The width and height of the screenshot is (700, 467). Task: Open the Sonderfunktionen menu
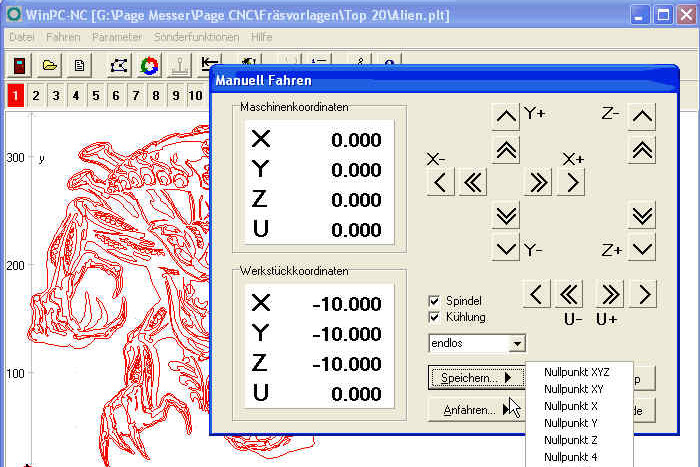(x=196, y=37)
